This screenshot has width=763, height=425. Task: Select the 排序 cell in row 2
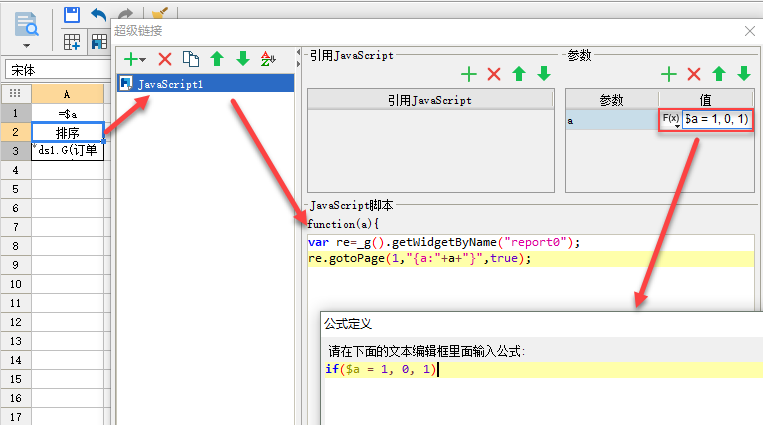point(68,132)
